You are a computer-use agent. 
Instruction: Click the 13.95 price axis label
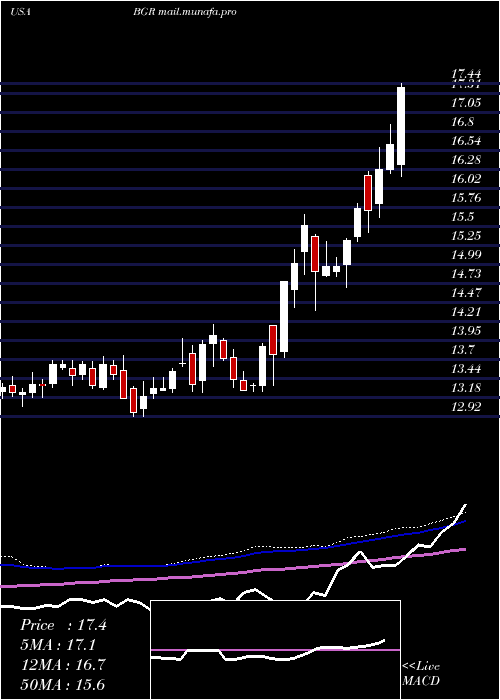(x=466, y=331)
